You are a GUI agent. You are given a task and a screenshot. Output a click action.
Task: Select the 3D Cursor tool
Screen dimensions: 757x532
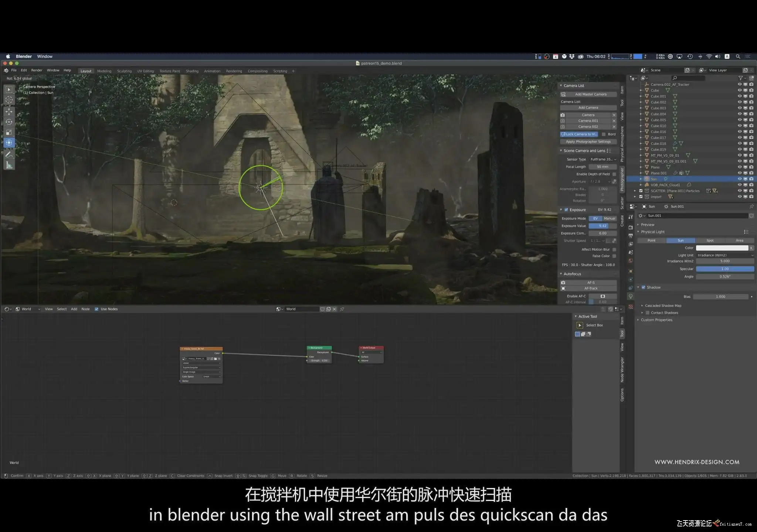click(9, 100)
